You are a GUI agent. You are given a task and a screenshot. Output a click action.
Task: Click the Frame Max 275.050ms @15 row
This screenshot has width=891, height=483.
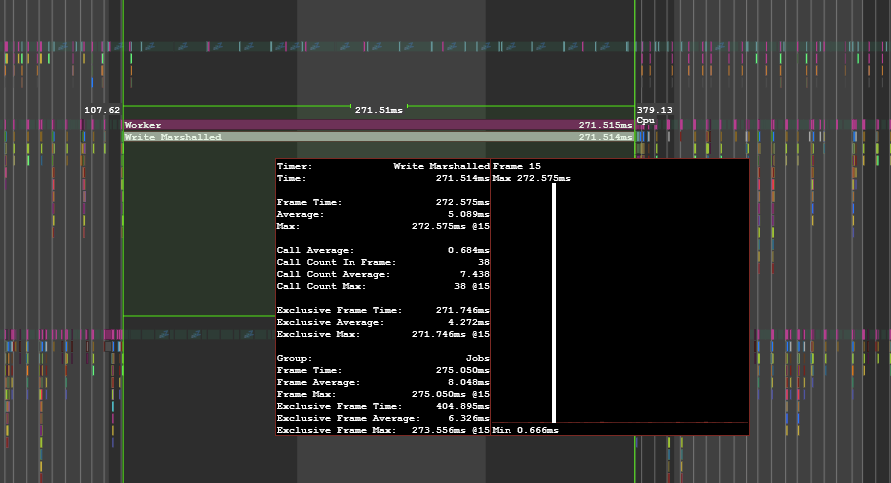click(383, 394)
